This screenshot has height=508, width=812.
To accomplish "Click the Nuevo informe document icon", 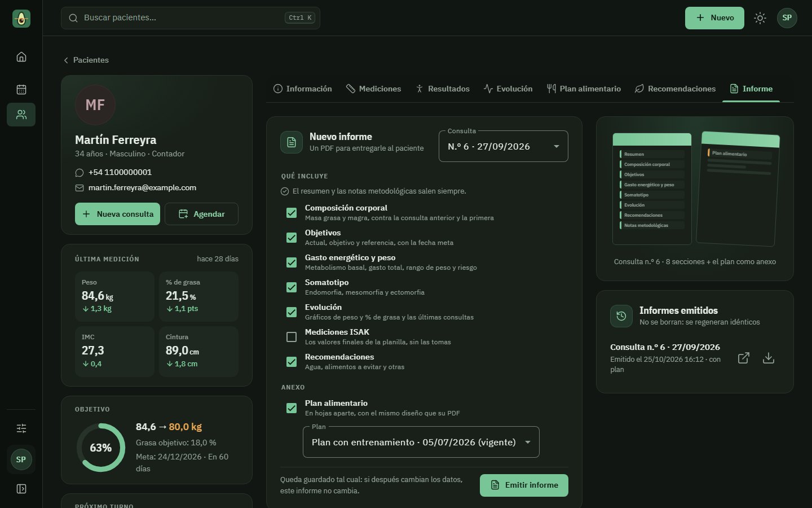I will click(292, 142).
